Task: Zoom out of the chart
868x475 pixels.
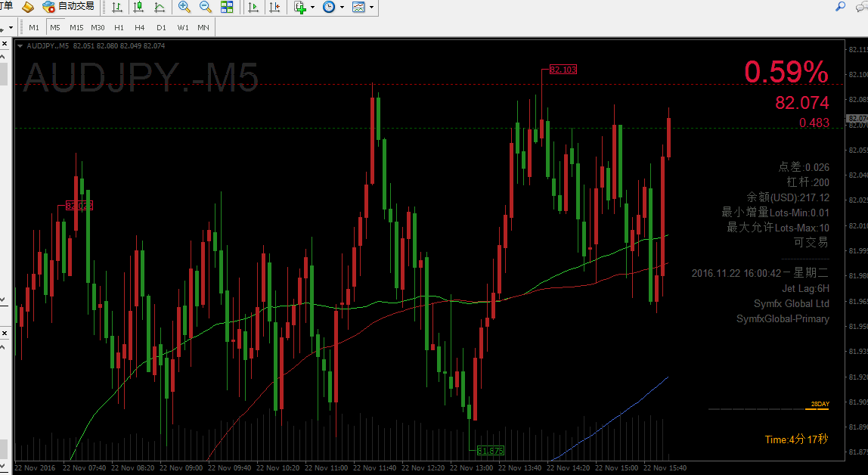Action: click(x=206, y=8)
